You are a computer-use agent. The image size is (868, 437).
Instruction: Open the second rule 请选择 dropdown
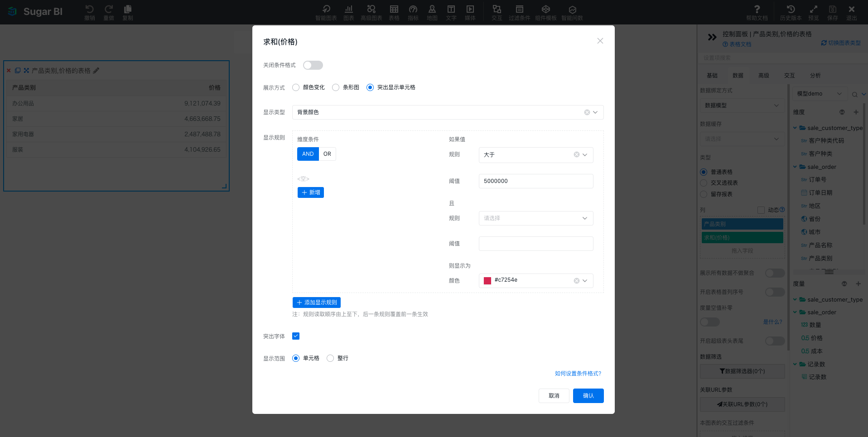(536, 218)
